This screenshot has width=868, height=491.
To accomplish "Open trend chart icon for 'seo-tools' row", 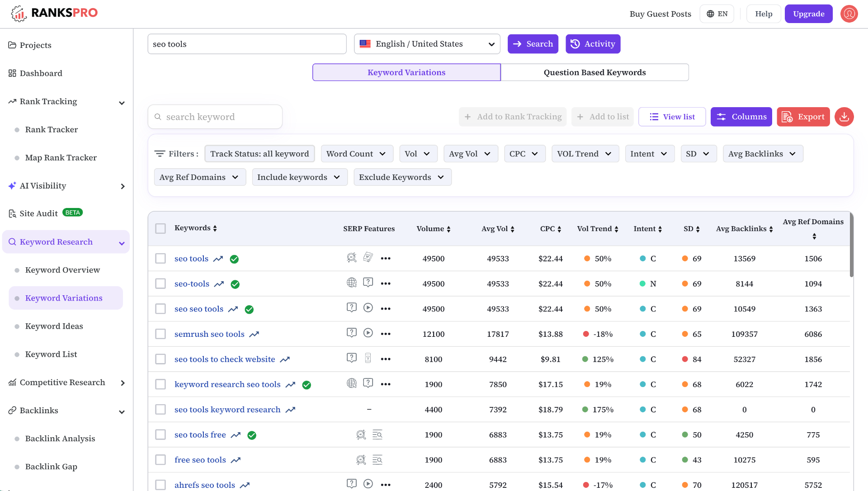I will (219, 284).
